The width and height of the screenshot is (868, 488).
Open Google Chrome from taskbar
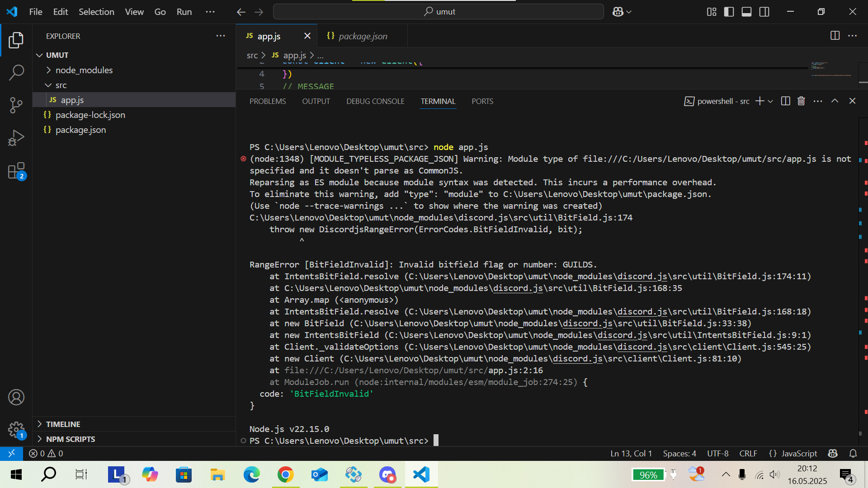tap(285, 474)
